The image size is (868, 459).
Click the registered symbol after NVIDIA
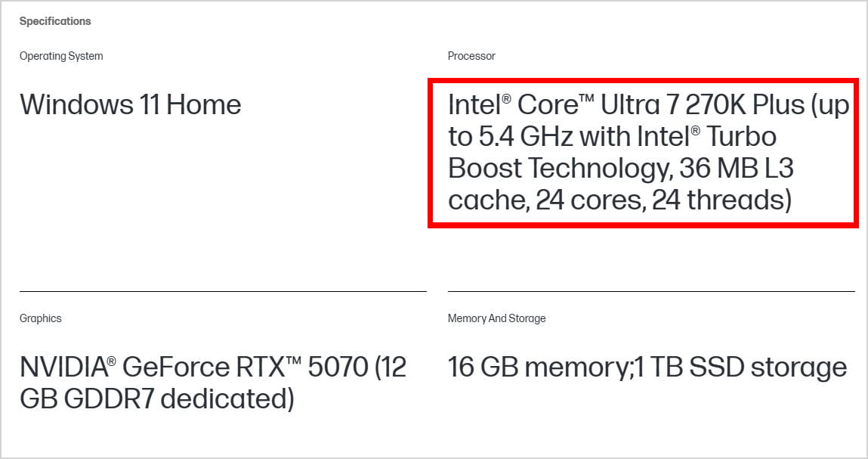(111, 361)
